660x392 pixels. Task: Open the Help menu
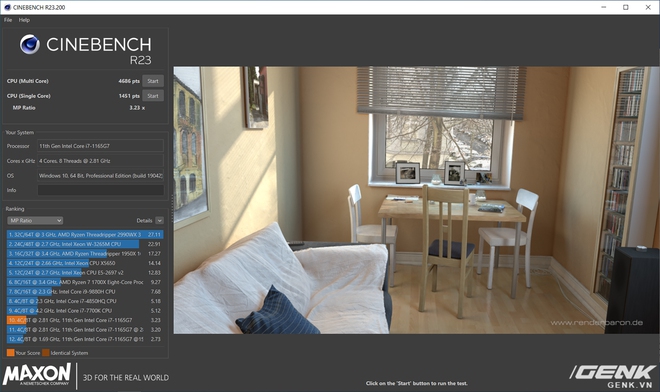tap(24, 20)
